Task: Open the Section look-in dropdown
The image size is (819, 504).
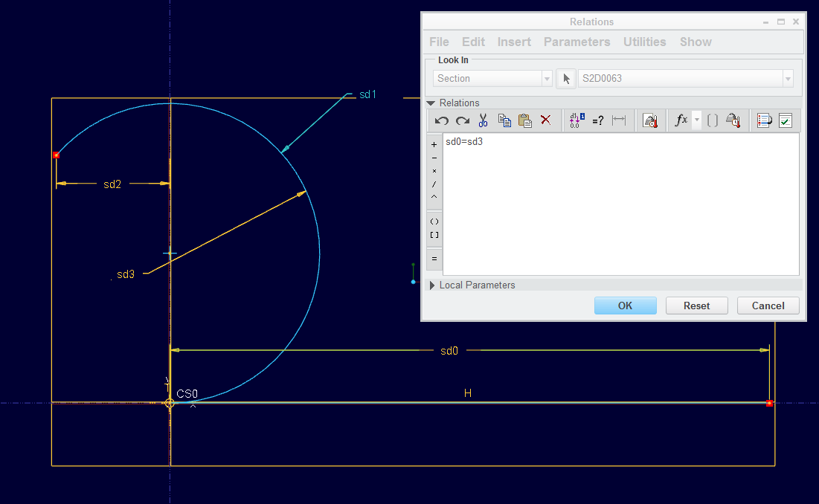Action: coord(492,78)
